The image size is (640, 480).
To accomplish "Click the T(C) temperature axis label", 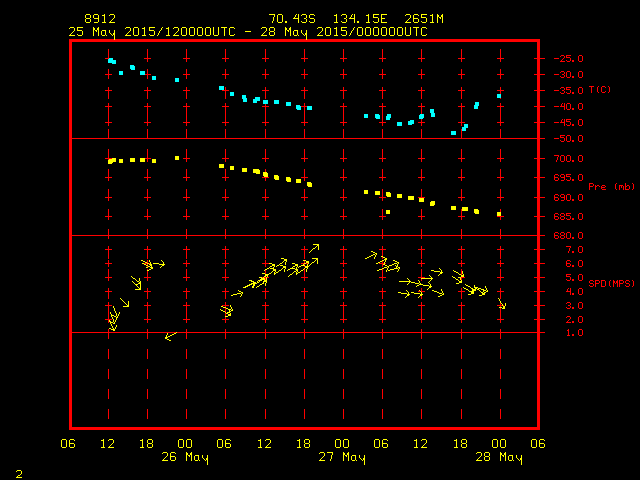I will click(x=600, y=89).
